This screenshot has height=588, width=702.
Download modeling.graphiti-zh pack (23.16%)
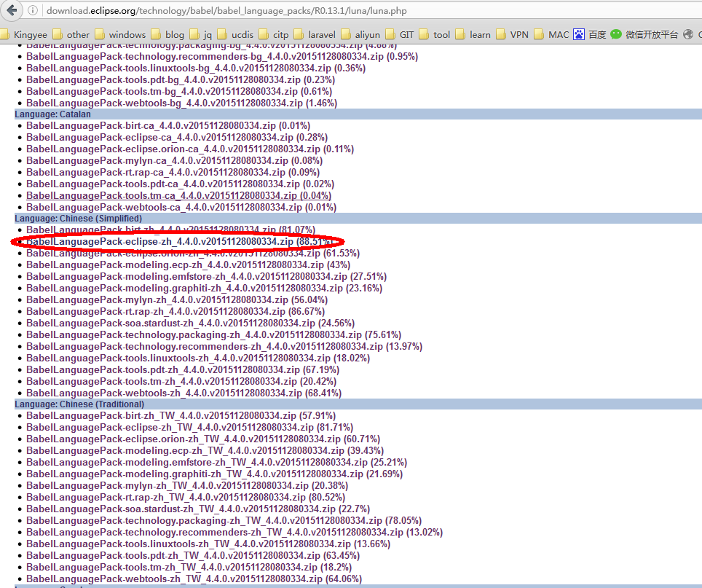click(x=204, y=288)
